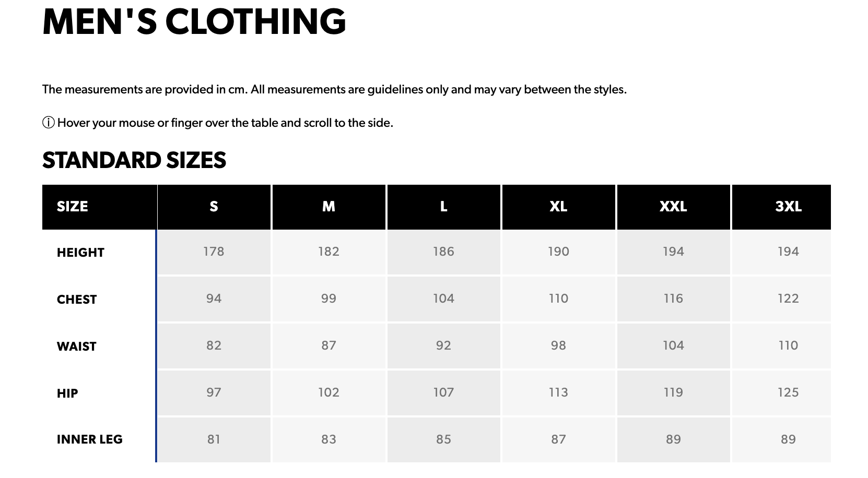Click the WAIST row label
868x478 pixels.
[77, 346]
